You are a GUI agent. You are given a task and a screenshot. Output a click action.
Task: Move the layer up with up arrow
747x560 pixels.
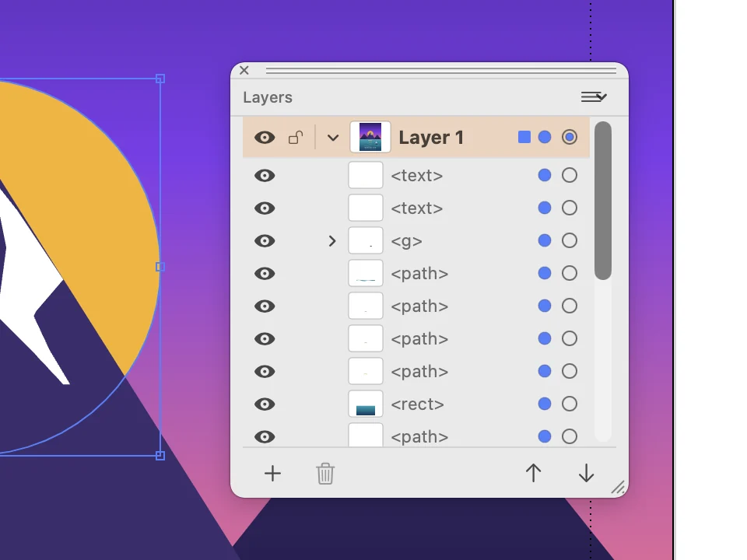click(533, 473)
